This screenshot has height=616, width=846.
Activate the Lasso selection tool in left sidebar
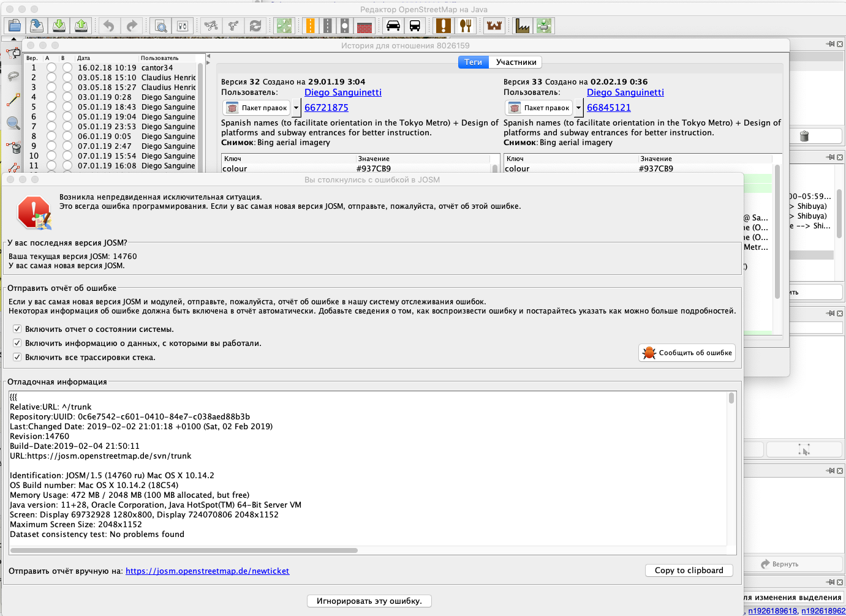13,76
